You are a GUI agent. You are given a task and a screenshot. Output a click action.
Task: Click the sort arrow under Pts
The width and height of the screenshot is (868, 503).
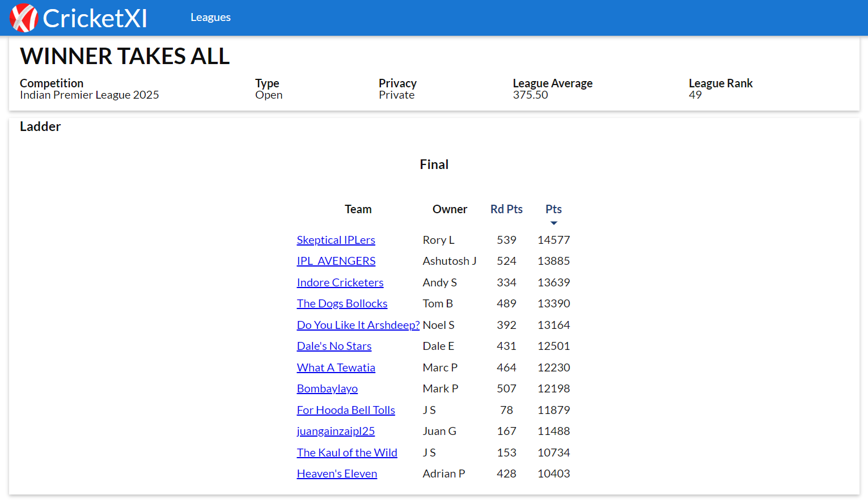554,223
